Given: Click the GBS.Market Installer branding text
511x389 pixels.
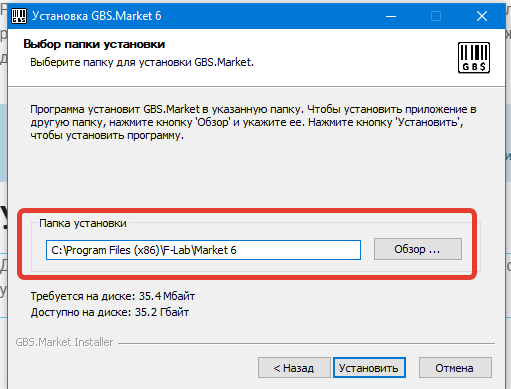Looking at the screenshot, I should click(64, 342).
